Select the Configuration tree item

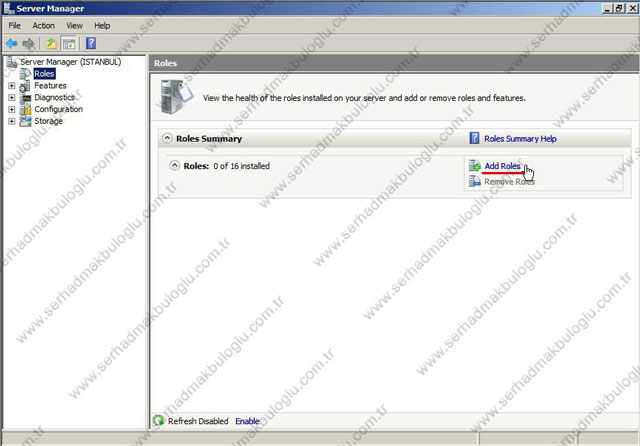click(x=58, y=109)
